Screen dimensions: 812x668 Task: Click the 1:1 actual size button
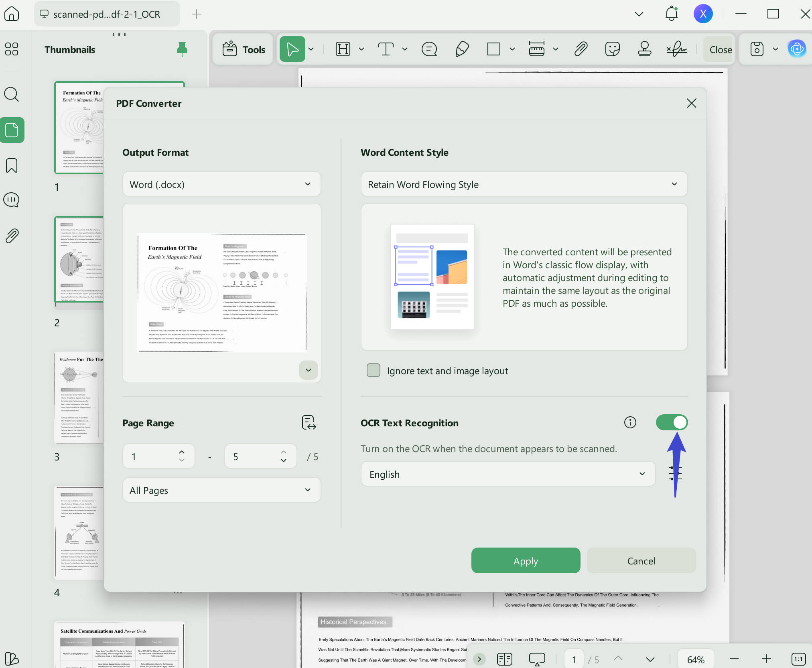(798, 659)
